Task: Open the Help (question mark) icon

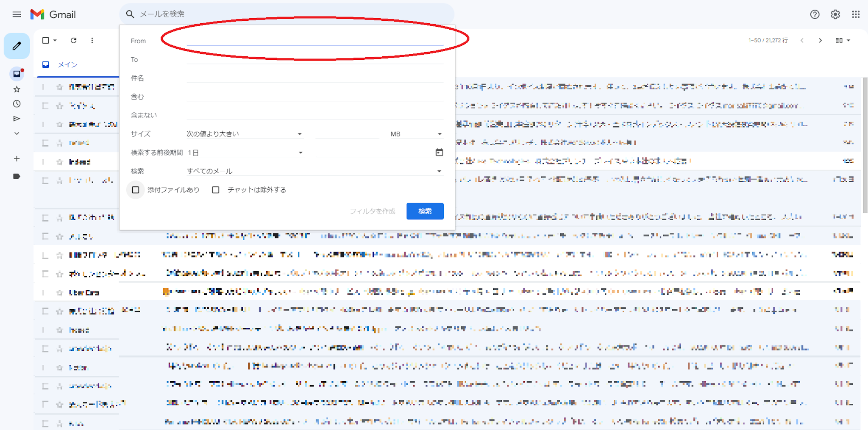Action: (x=815, y=14)
